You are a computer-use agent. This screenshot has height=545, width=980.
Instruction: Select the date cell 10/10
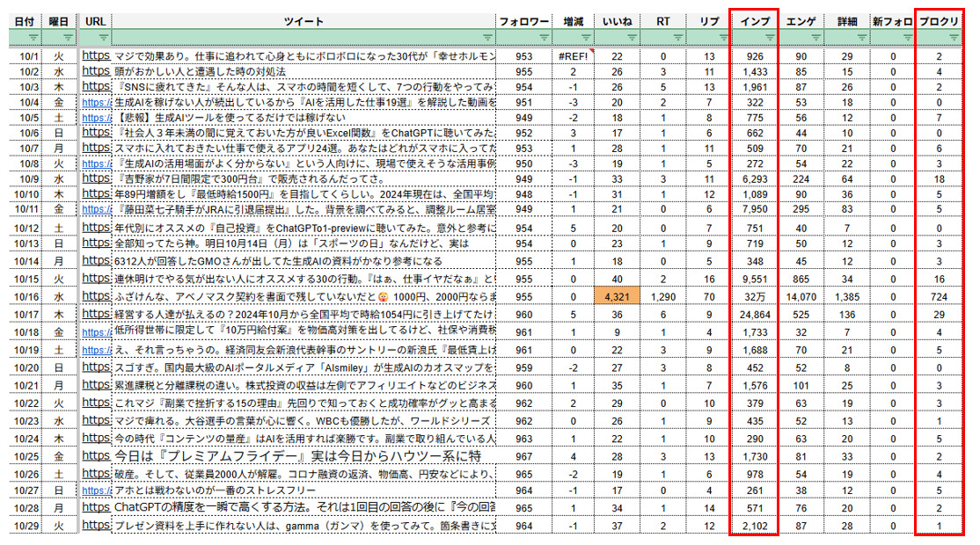[x=26, y=194]
